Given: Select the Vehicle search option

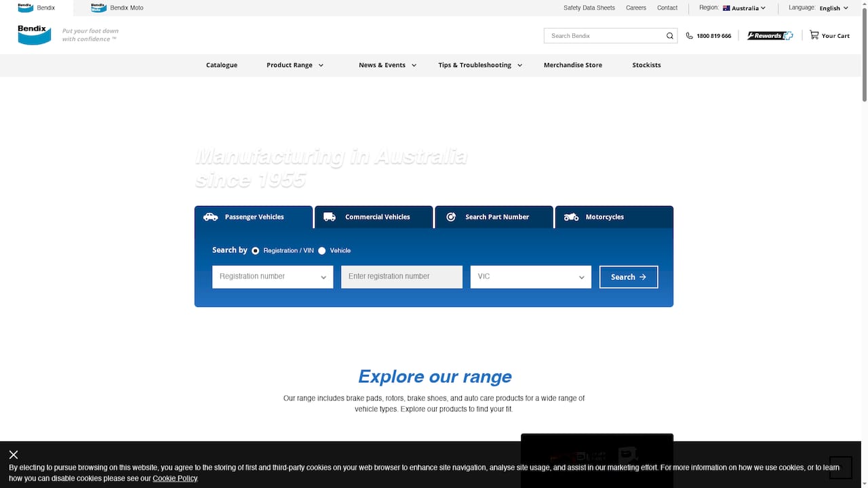Looking at the screenshot, I should click(x=322, y=251).
